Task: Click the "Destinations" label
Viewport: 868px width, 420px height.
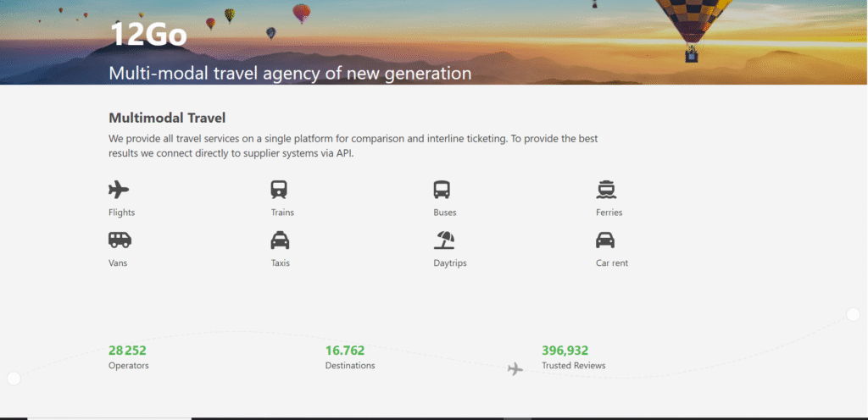Action: pyautogui.click(x=350, y=365)
